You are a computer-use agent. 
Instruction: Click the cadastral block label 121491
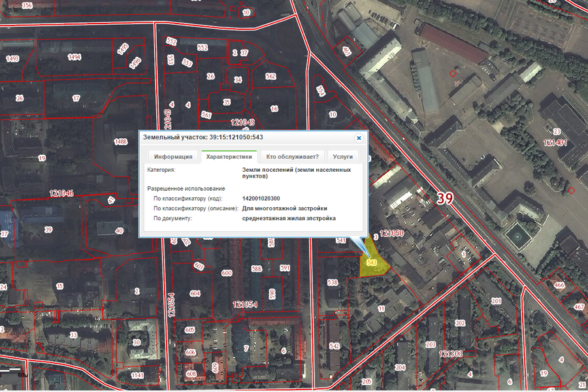556,142
